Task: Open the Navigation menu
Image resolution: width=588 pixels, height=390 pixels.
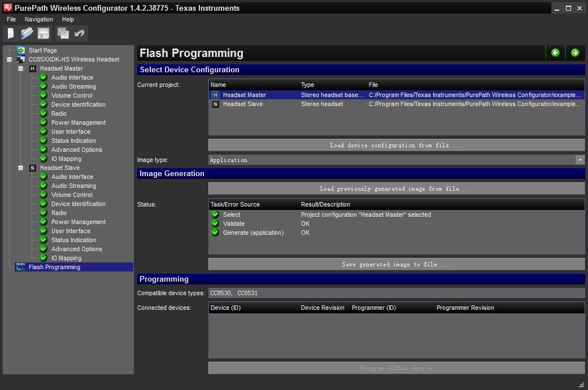Action: point(38,20)
